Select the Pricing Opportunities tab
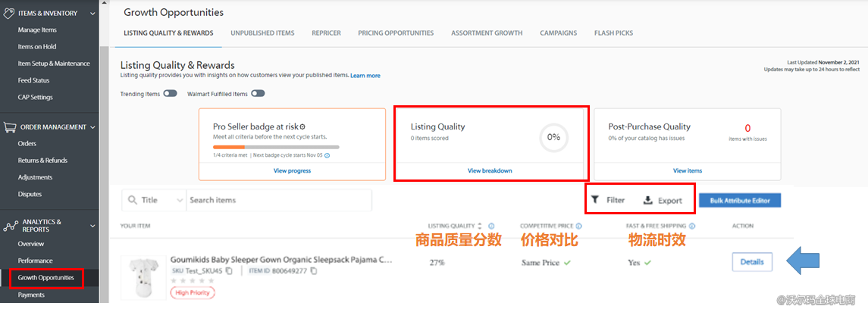 396,33
